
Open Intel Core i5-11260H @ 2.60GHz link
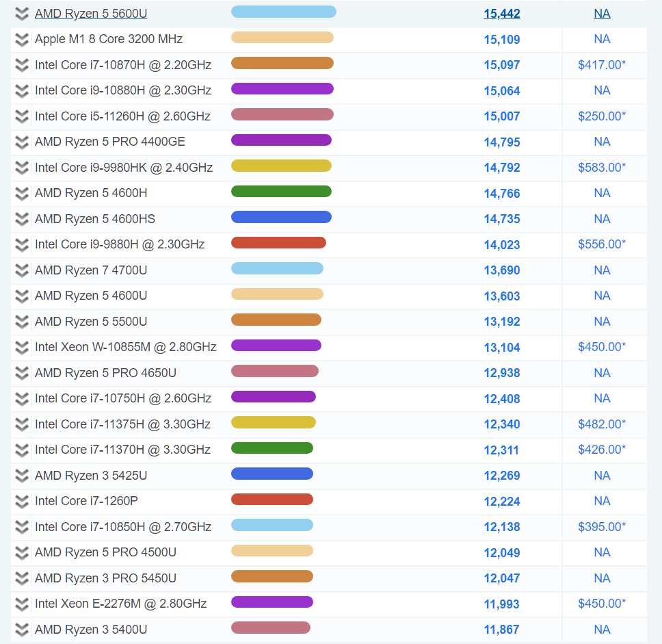tap(122, 116)
